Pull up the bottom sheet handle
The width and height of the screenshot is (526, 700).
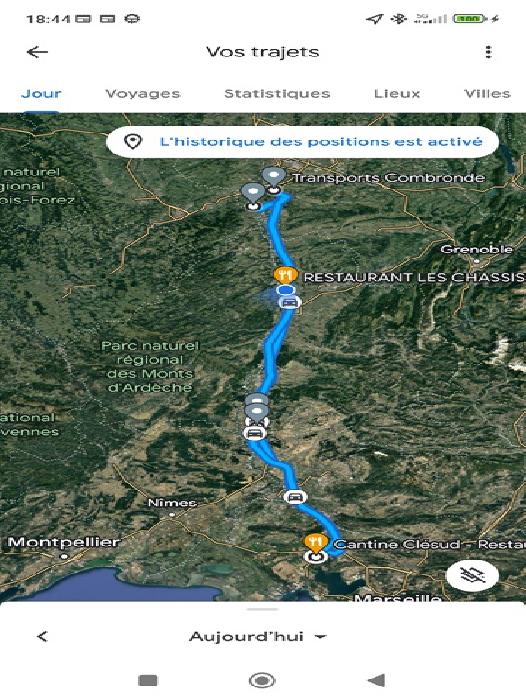click(x=263, y=609)
